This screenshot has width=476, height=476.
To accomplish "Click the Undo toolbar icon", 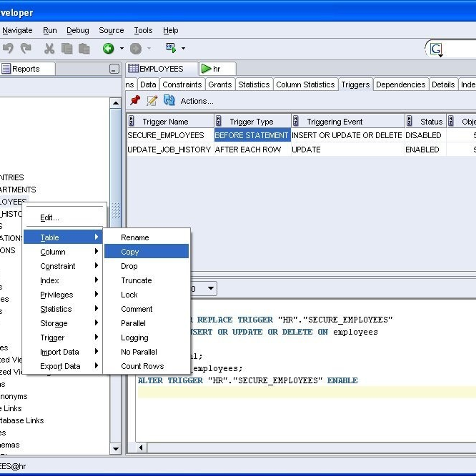I will pos(9,48).
